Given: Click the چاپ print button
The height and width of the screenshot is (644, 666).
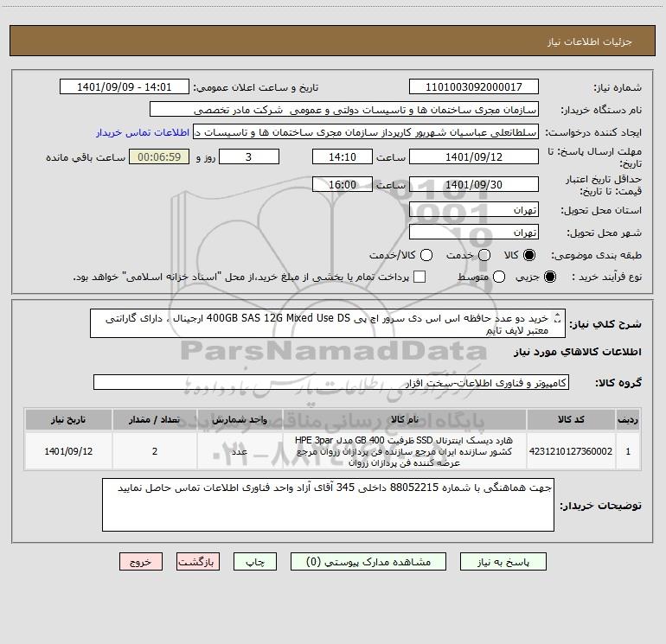Looking at the screenshot, I should (255, 562).
